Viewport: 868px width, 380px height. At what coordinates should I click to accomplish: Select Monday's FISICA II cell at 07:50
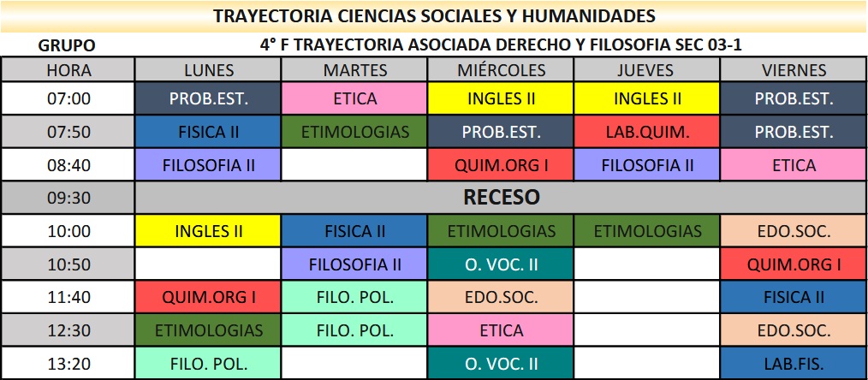pyautogui.click(x=209, y=132)
